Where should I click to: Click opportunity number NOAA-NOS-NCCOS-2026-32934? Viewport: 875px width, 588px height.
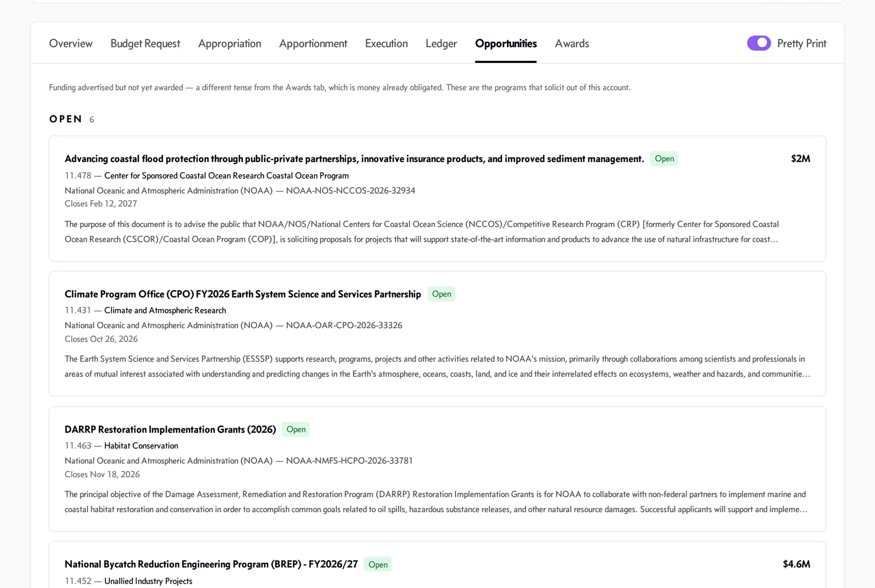click(351, 190)
